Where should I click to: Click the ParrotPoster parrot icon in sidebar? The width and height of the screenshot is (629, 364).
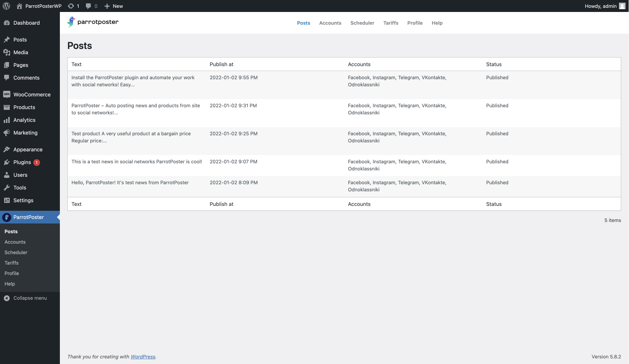(7, 217)
